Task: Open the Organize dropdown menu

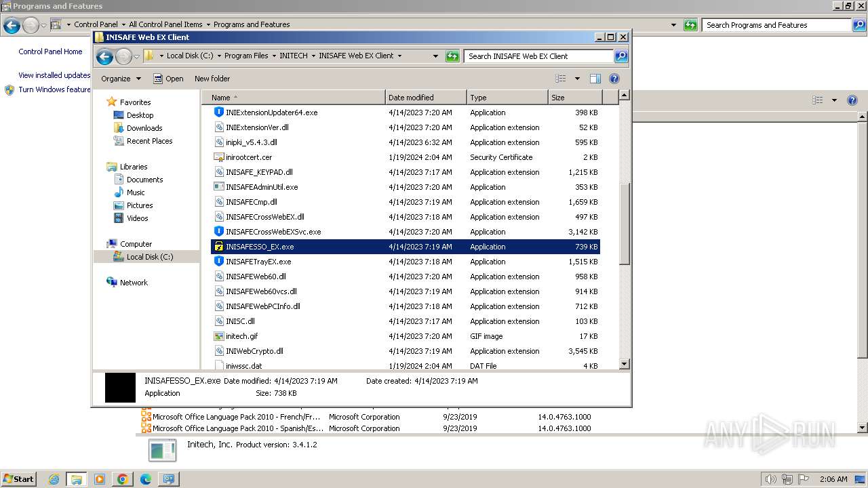Action: click(x=121, y=79)
